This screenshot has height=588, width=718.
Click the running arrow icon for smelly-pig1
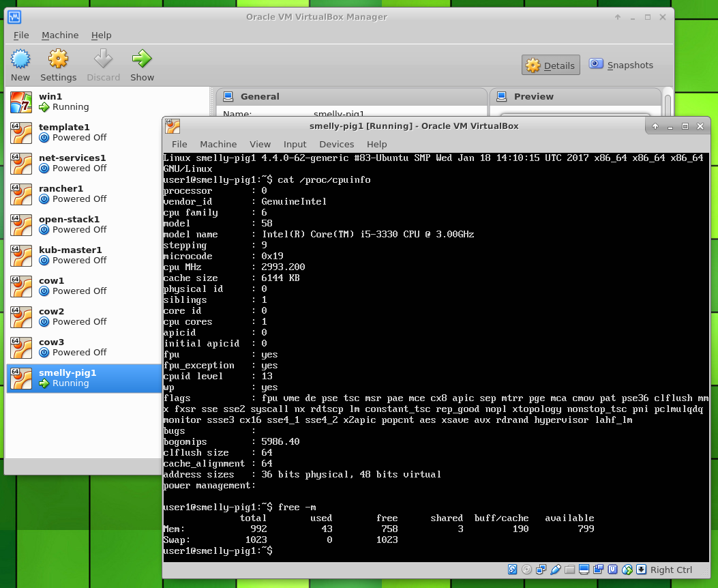point(44,383)
